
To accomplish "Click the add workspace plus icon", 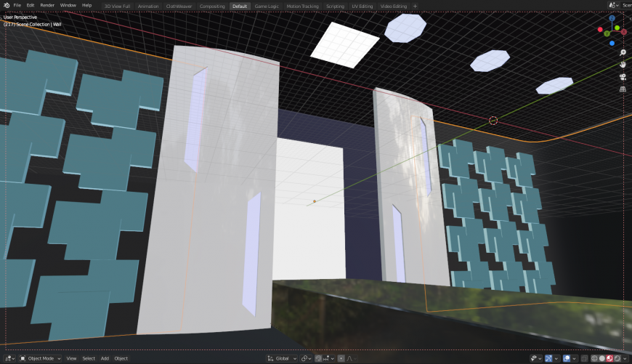I will (416, 6).
